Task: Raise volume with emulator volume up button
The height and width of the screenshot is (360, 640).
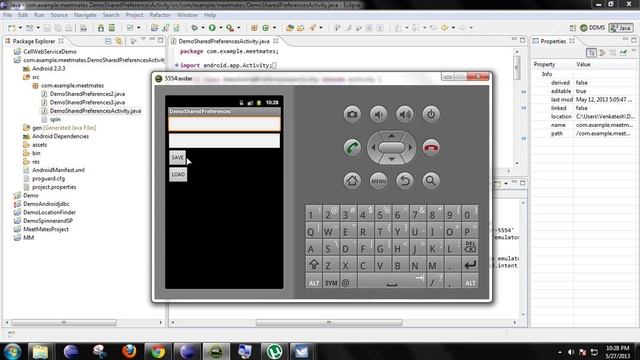Action: (x=404, y=114)
